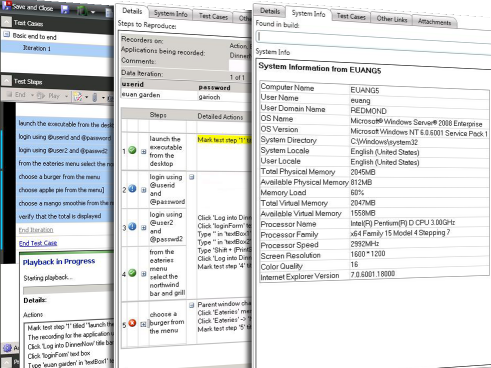The width and height of the screenshot is (491, 368).
Task: Click the green passed icon on step 1
Action: tap(132, 150)
